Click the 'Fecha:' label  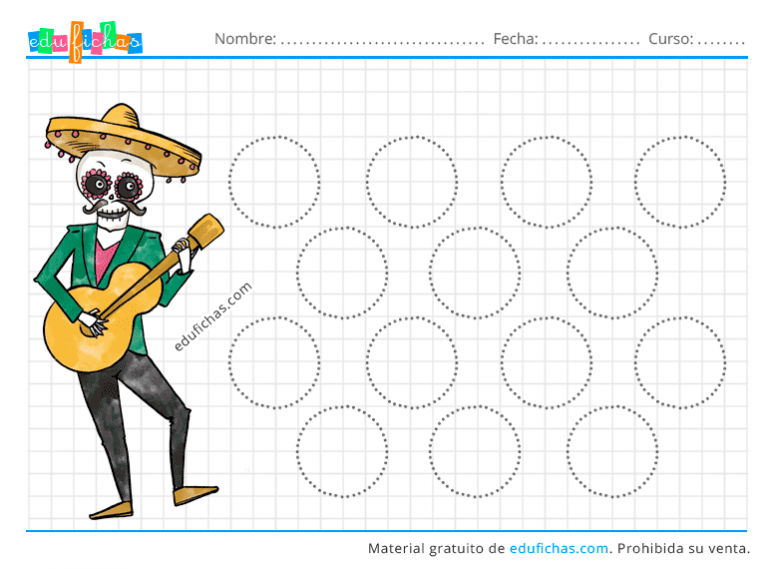pos(516,39)
